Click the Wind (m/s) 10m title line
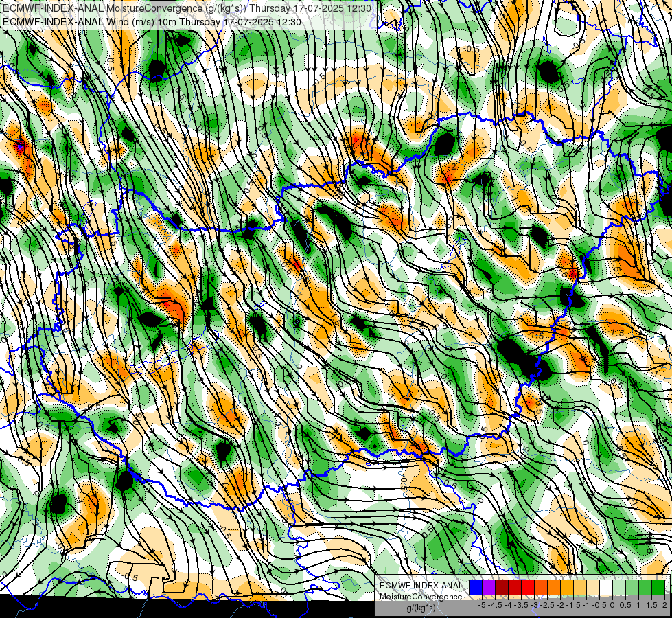 [x=152, y=22]
